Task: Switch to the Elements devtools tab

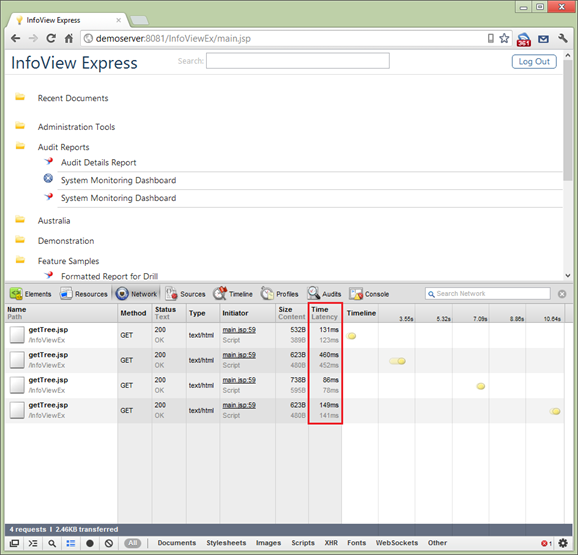Action: tap(31, 294)
